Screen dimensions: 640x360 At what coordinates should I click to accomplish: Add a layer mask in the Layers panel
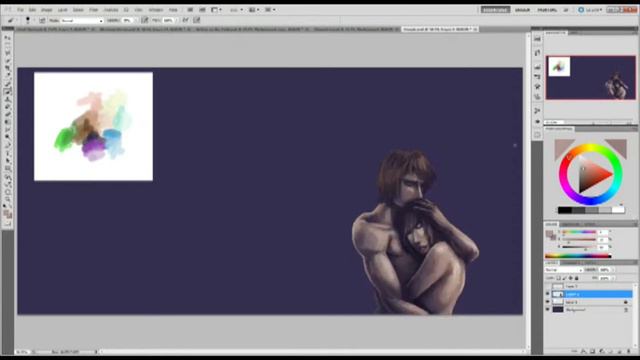(592, 351)
